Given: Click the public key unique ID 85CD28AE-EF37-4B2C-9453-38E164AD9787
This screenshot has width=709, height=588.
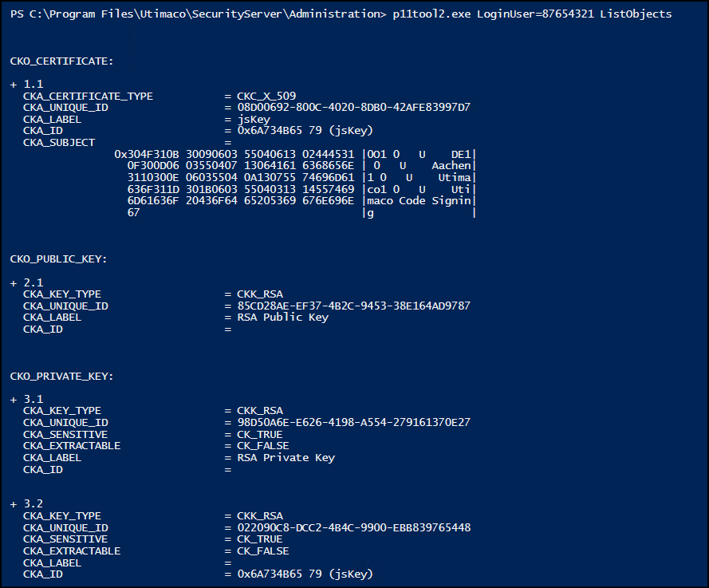Looking at the screenshot, I should point(354,306).
